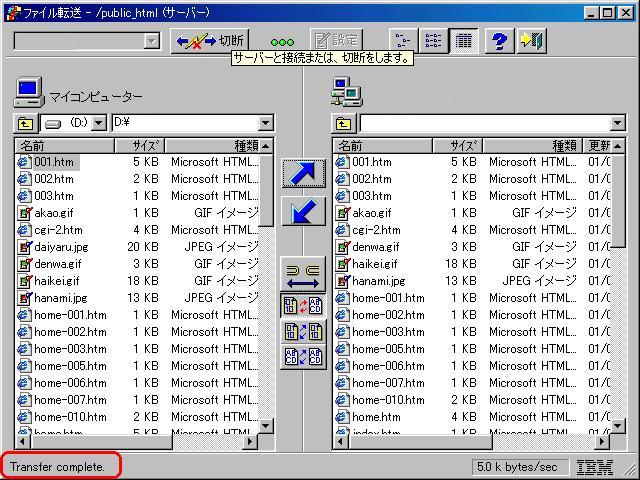640x480 pixels.
Task: Click the upload arrow to send files
Action: point(304,173)
